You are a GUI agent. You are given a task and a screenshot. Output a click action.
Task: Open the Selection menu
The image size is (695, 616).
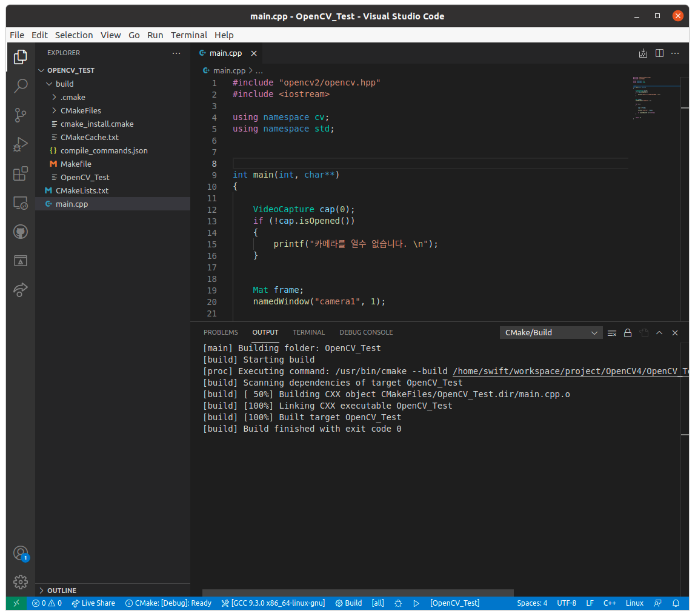pyautogui.click(x=73, y=35)
